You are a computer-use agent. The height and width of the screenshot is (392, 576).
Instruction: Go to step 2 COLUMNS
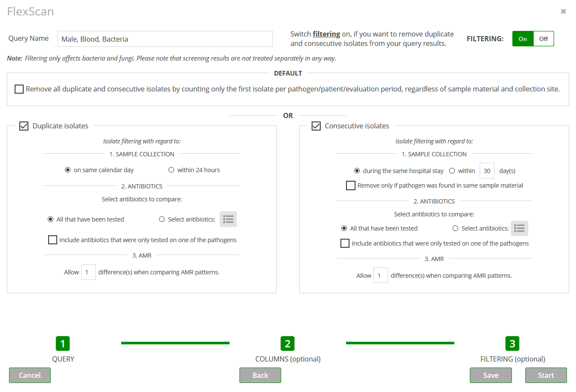click(288, 343)
